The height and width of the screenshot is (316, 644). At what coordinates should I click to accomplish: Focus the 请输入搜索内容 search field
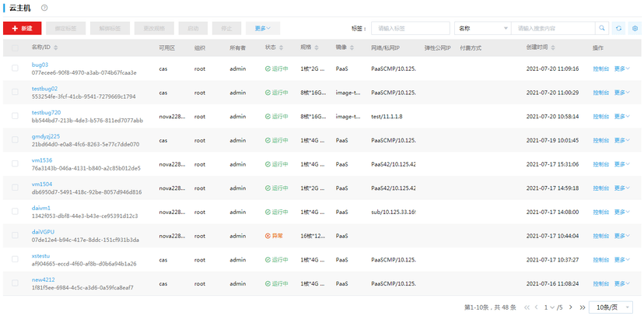click(553, 28)
